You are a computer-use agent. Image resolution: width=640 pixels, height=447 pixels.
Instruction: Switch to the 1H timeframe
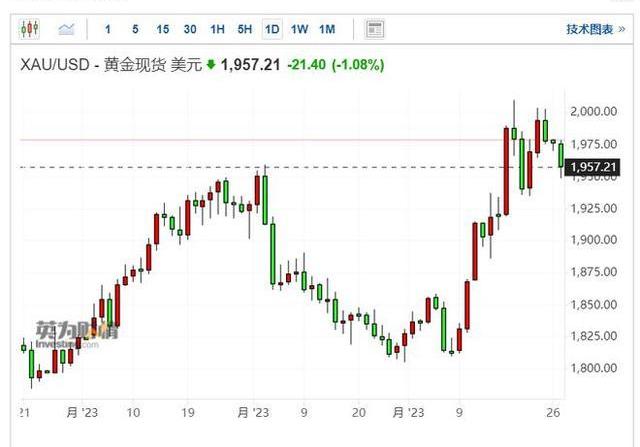pos(218,29)
